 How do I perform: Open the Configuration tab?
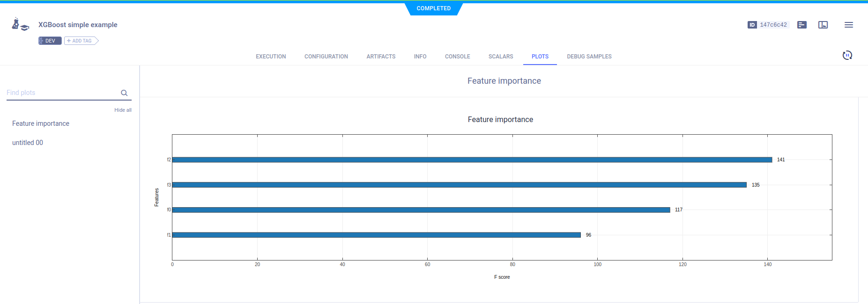click(326, 57)
